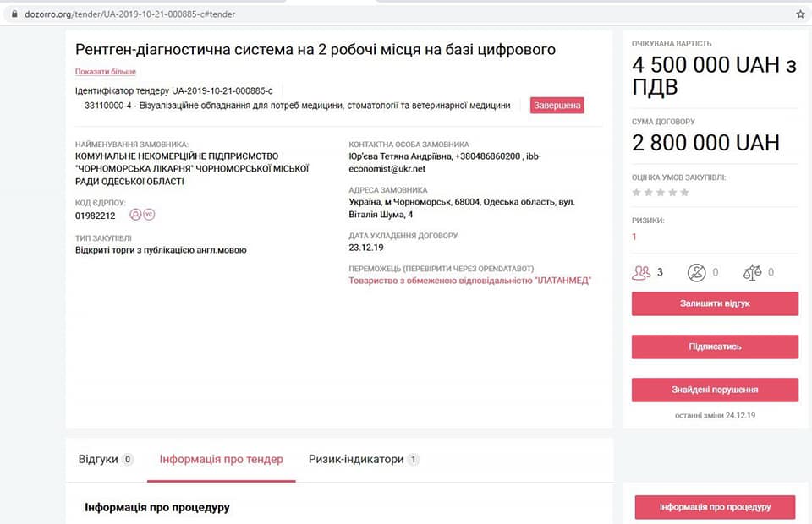Click the scales of justice icon
The width and height of the screenshot is (812, 524).
(x=752, y=272)
